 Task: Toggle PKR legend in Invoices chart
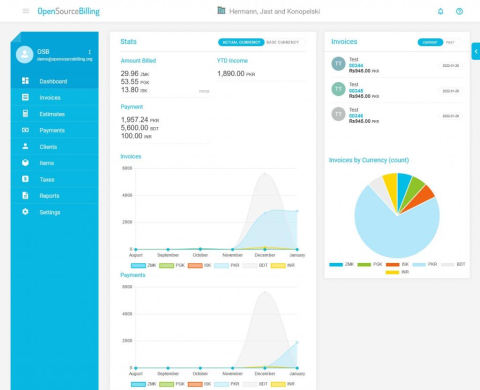point(227,265)
